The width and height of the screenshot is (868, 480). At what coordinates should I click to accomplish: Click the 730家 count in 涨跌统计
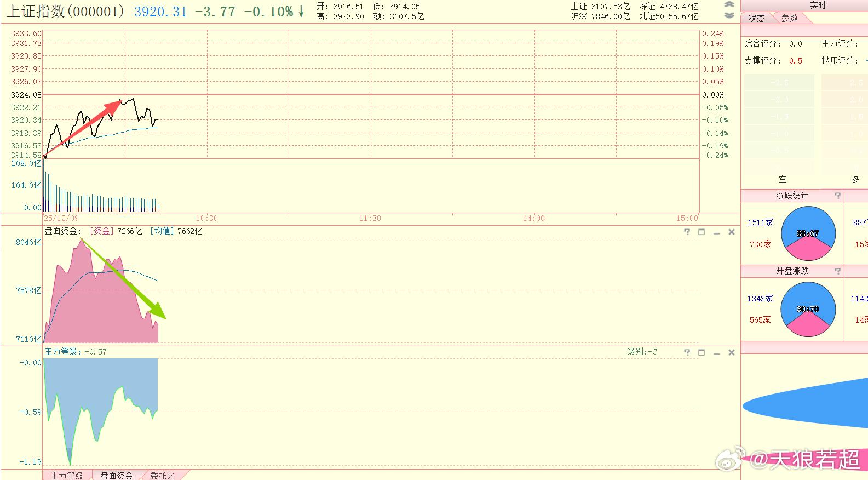[760, 244]
